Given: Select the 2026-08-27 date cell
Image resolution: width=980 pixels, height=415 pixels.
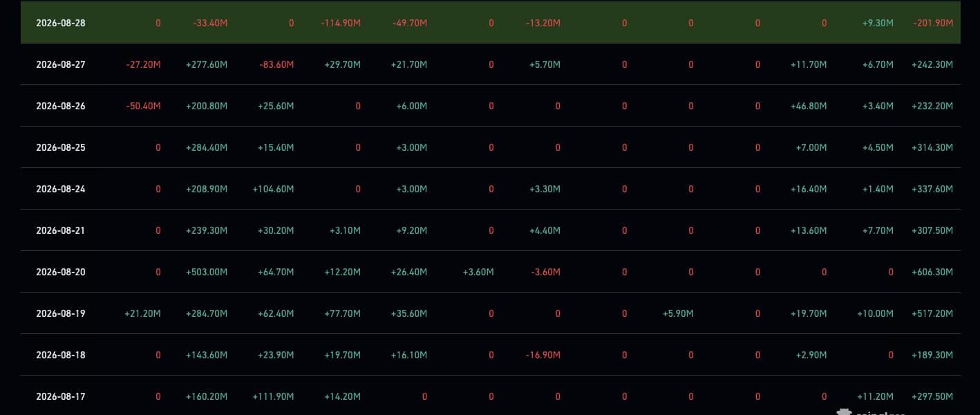Looking at the screenshot, I should [61, 64].
